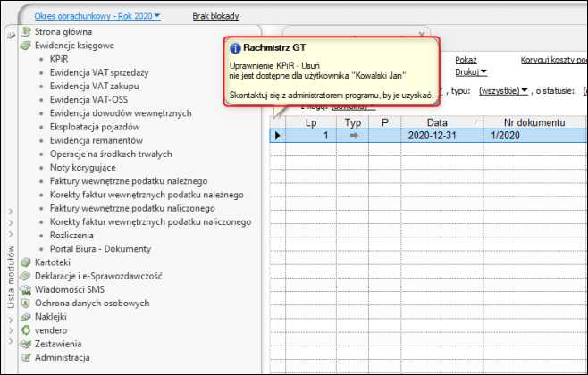Sort by the Data column header
This screenshot has width=588, height=375.
[x=441, y=122]
